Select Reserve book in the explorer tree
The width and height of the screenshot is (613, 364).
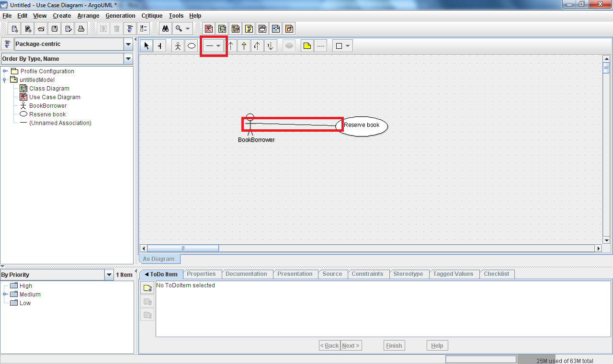pos(47,114)
